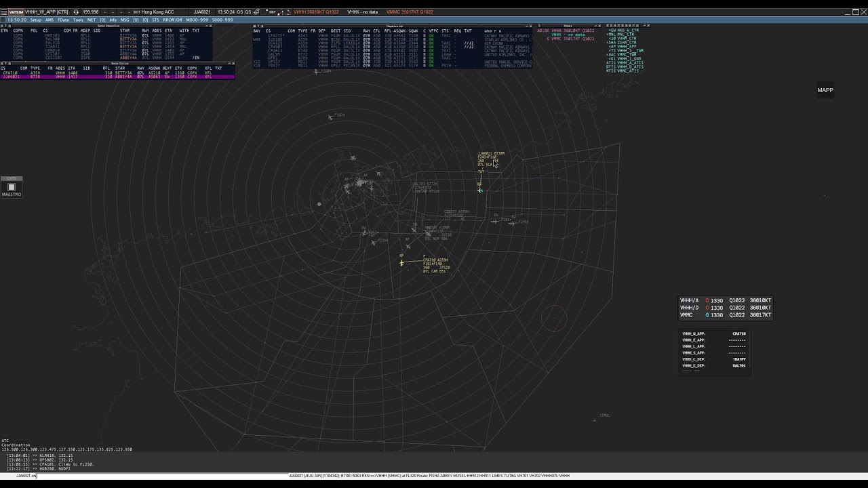Close the Sector Inbound List panel
868x488 pixels.
(210, 26)
